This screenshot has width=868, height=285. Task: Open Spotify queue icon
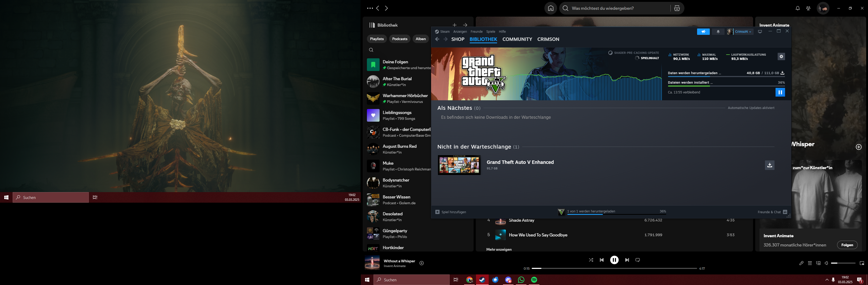(x=810, y=263)
